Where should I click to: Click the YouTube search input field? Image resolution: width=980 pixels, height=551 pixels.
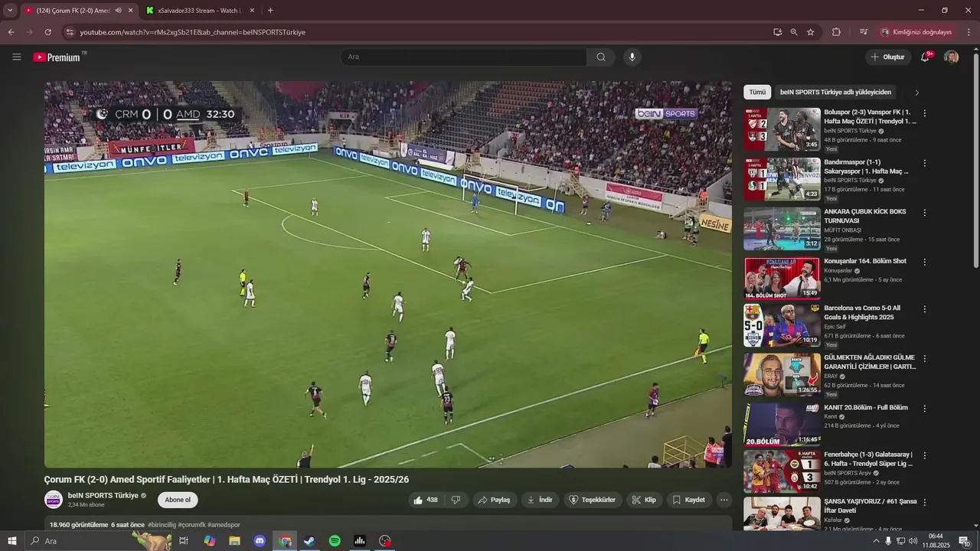pos(463,57)
